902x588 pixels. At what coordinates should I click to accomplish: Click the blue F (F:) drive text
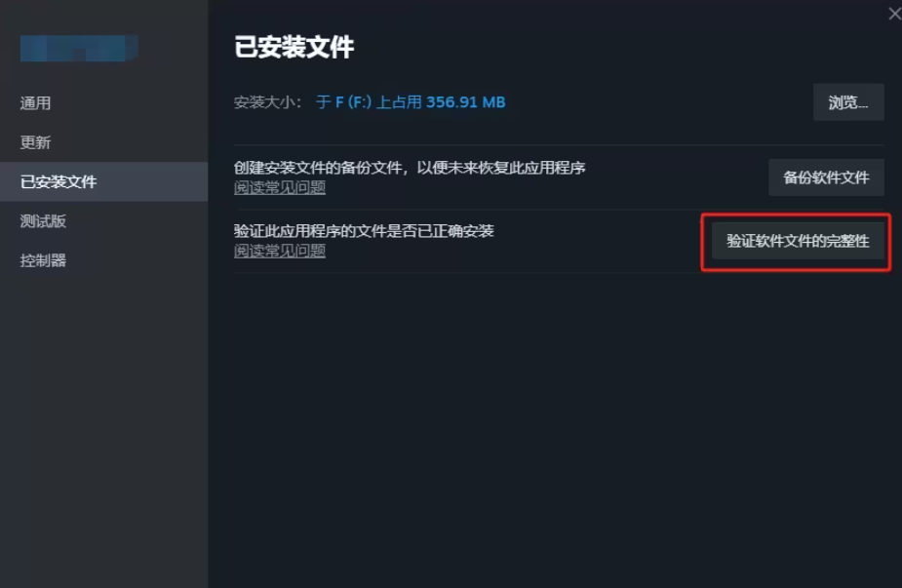[x=353, y=102]
